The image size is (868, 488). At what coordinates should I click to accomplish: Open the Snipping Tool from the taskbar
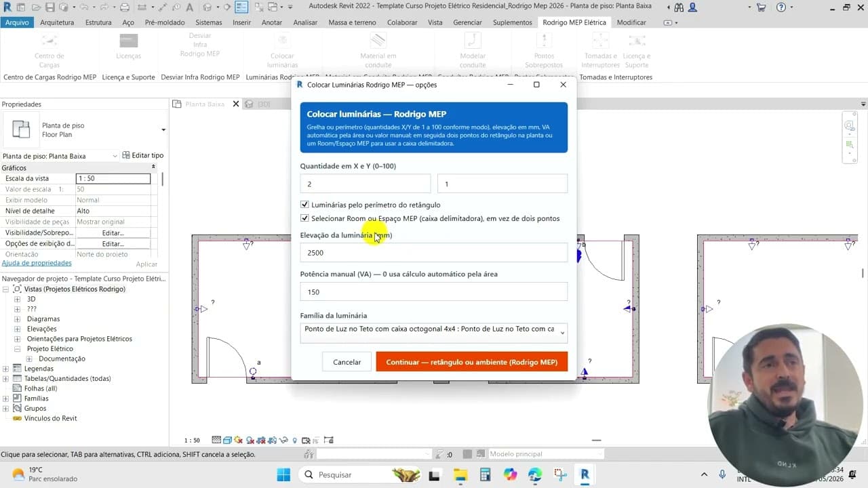(x=559, y=474)
